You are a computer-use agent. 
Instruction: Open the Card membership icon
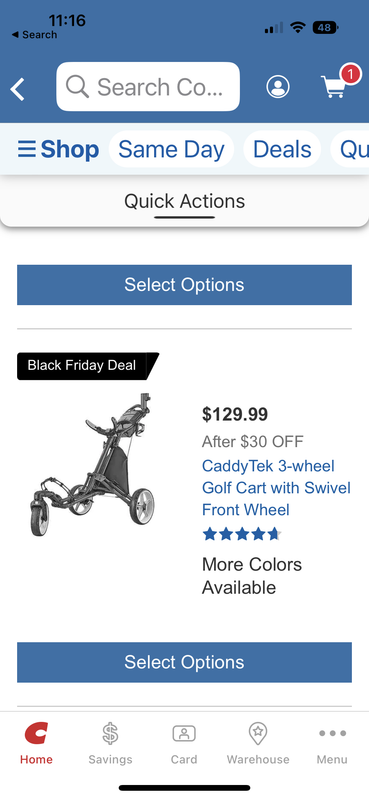(x=184, y=734)
